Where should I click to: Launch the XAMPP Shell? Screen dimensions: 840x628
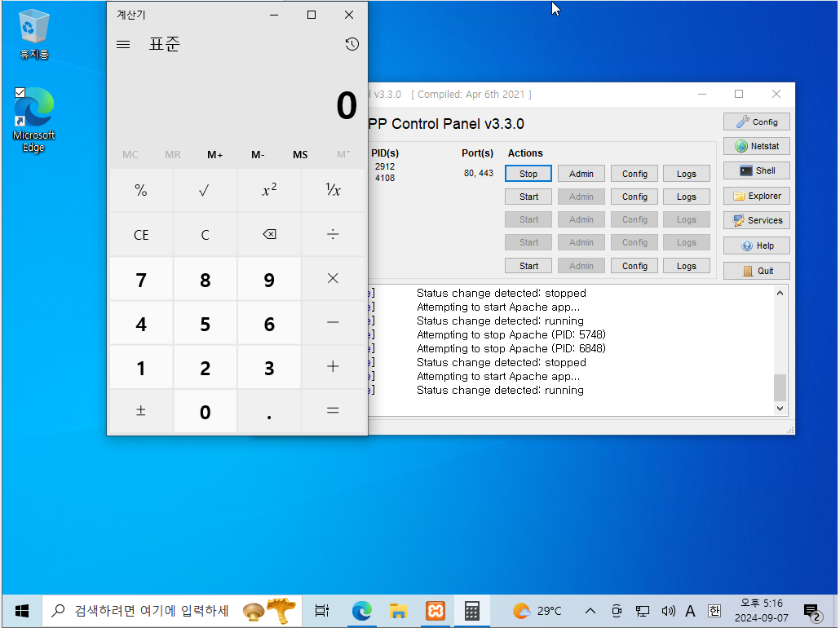[x=757, y=171]
